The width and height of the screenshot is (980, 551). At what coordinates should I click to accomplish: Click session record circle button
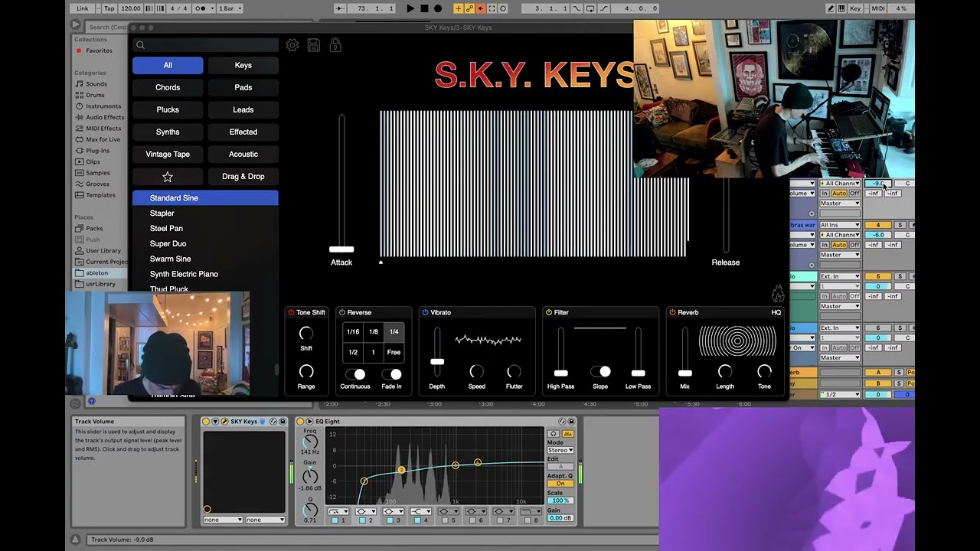click(x=503, y=8)
